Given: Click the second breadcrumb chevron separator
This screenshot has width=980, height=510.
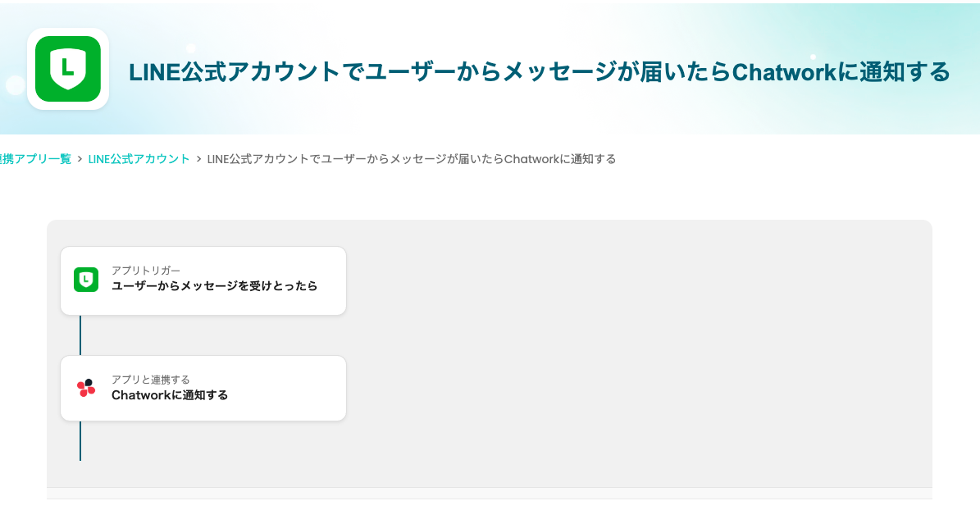Looking at the screenshot, I should [x=198, y=159].
